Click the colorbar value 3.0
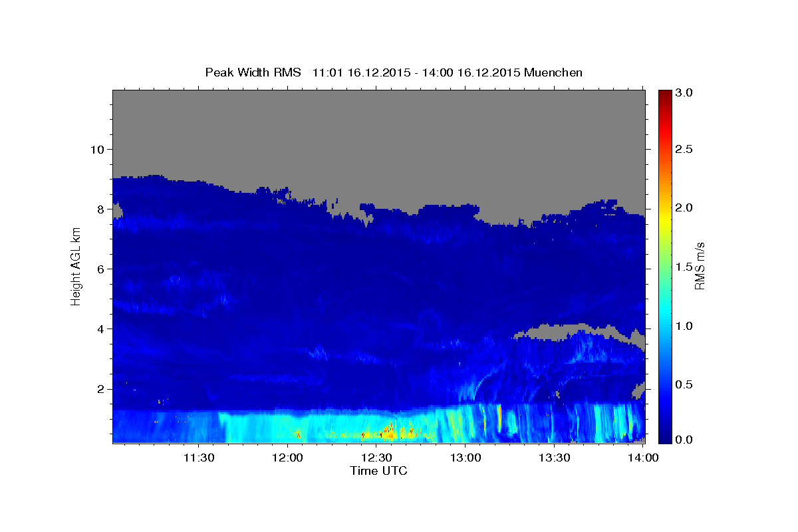Viewport: 798px width, 532px height. [x=685, y=93]
